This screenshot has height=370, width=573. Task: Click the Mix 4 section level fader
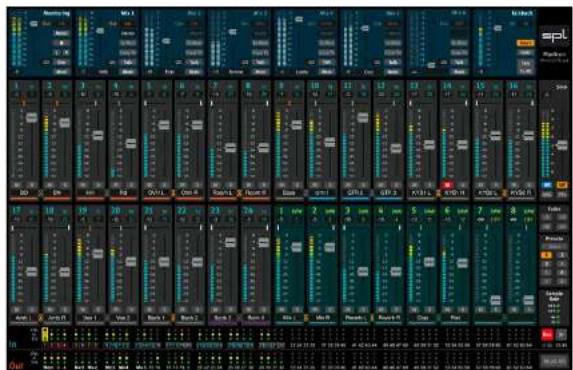299,19
